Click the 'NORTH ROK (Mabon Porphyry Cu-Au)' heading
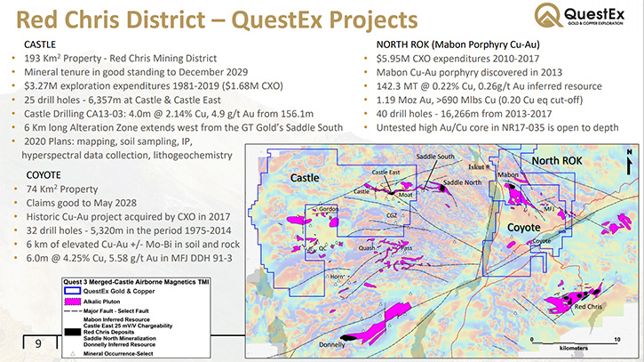 point(458,44)
